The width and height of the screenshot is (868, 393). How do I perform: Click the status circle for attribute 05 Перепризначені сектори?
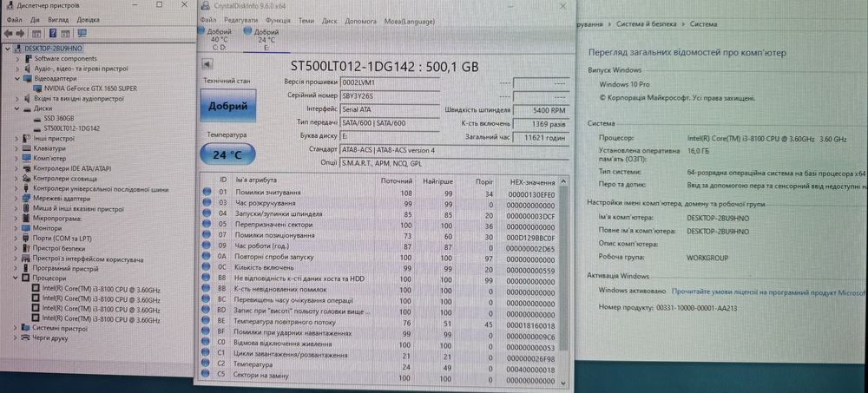pyautogui.click(x=207, y=226)
